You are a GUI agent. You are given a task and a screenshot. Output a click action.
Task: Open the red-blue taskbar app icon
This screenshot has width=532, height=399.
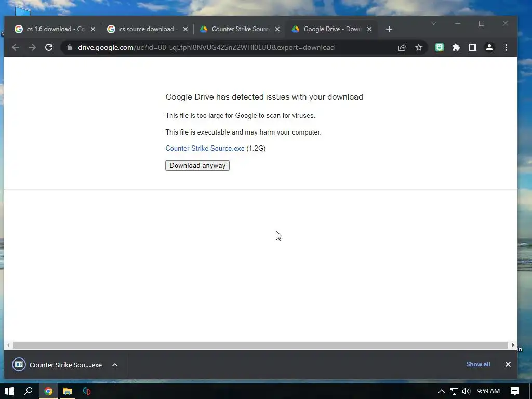[87, 391]
